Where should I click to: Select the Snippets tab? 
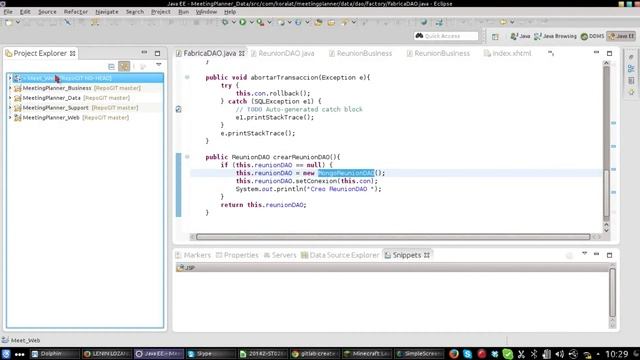(407, 255)
